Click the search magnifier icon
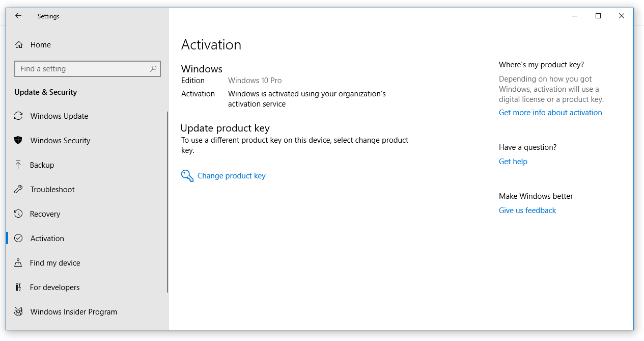 point(153,69)
